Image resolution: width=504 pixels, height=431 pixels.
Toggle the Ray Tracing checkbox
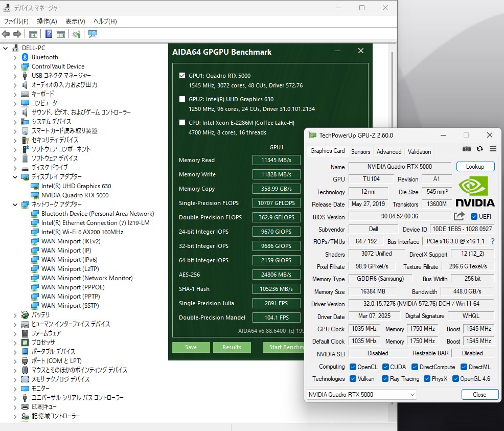385,379
